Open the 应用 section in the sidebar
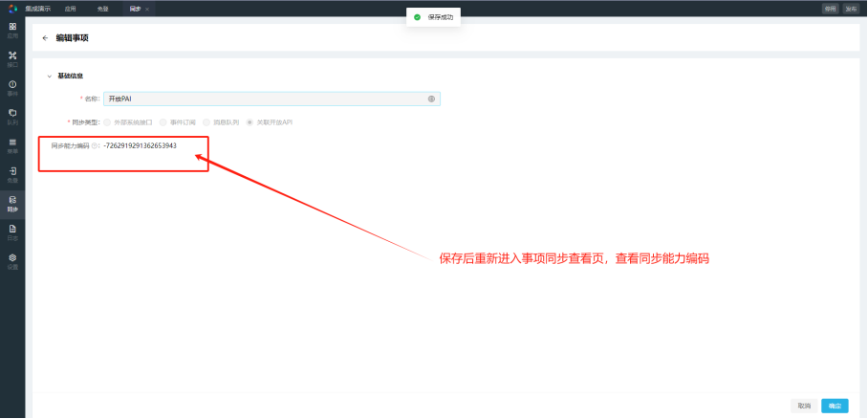The width and height of the screenshot is (868, 419). point(12,30)
